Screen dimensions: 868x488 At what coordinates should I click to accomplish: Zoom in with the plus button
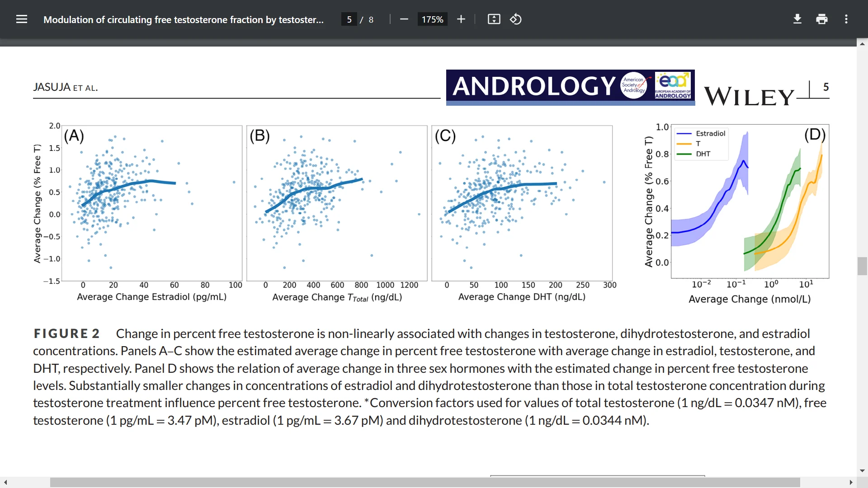tap(461, 19)
